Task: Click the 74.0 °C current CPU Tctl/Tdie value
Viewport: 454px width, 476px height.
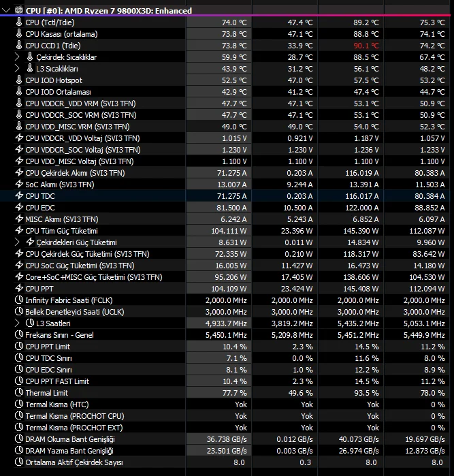Action: 234,22
